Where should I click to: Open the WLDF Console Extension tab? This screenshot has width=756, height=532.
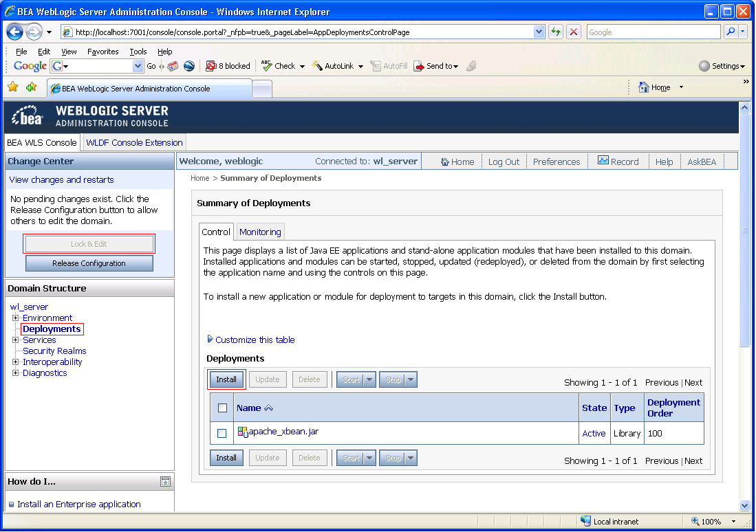click(x=134, y=143)
